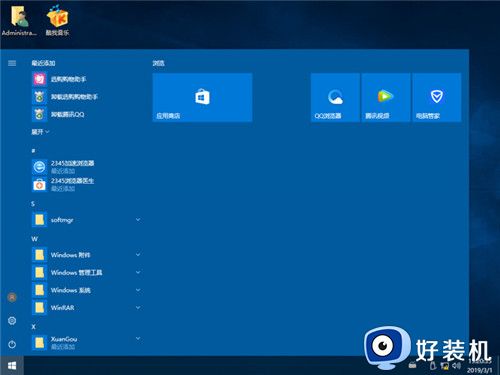The width and height of the screenshot is (500, 375).
Task: Open Settings gear in Start sidebar
Action: (x=12, y=321)
